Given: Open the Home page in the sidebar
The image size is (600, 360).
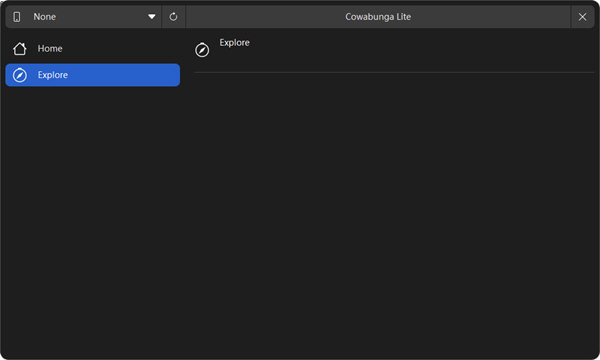Looking at the screenshot, I should pos(93,49).
